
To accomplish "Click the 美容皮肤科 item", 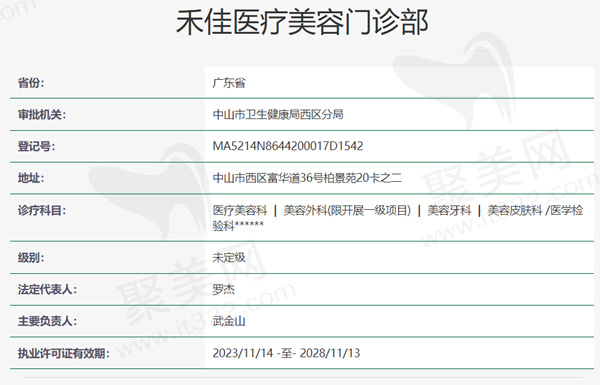I will 515,210.
